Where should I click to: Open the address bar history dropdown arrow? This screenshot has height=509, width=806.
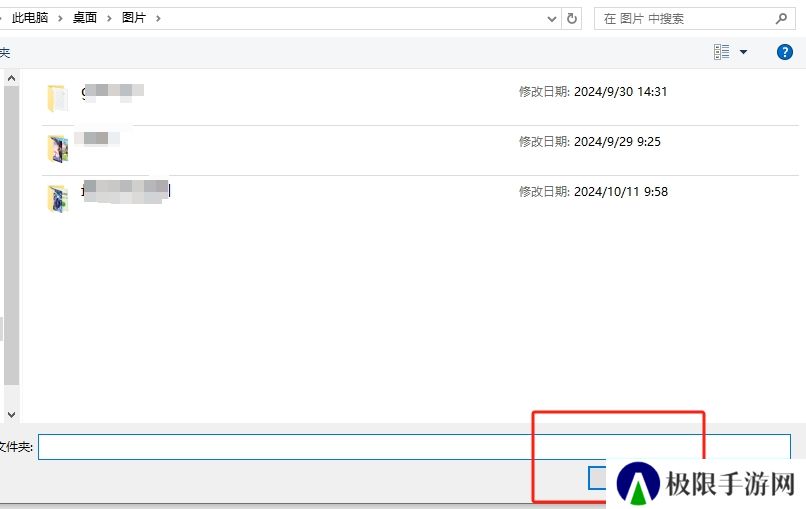(x=552, y=19)
